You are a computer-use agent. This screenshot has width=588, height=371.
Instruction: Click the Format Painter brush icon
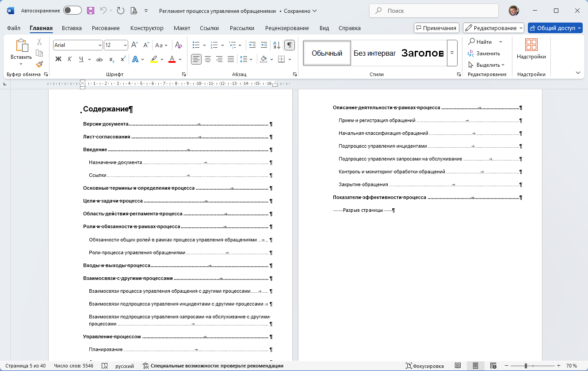tap(39, 65)
